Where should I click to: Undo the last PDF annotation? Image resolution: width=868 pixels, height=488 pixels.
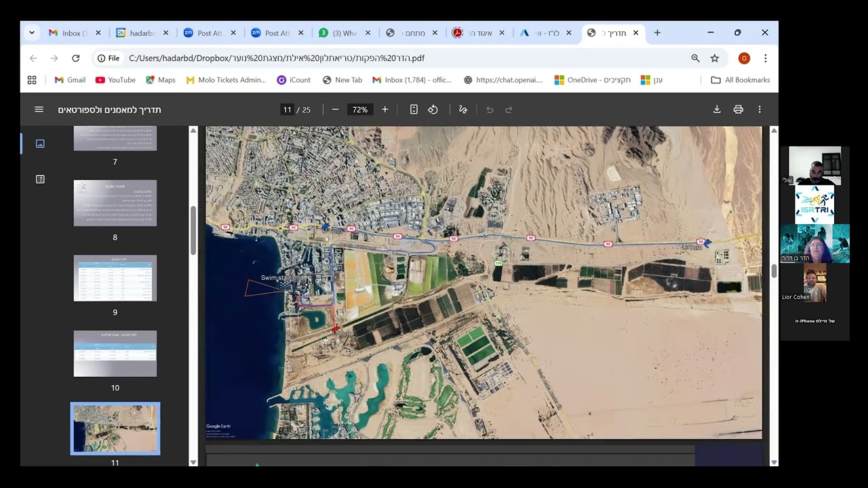click(x=490, y=110)
